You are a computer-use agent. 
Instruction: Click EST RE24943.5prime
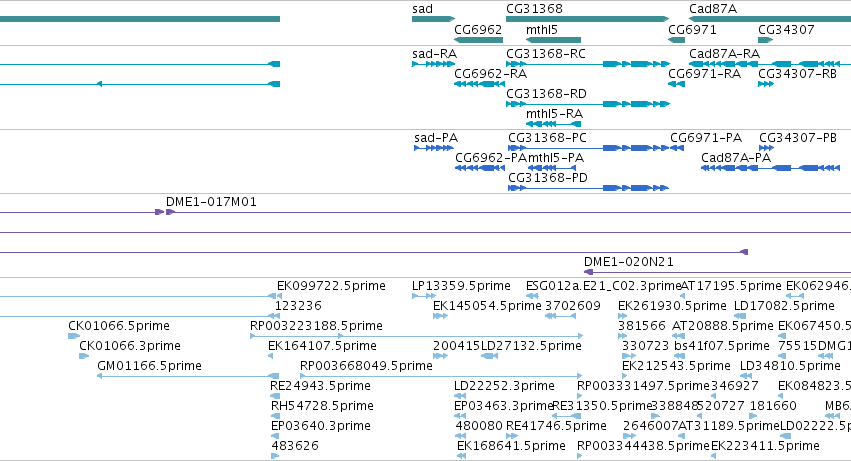(320, 387)
